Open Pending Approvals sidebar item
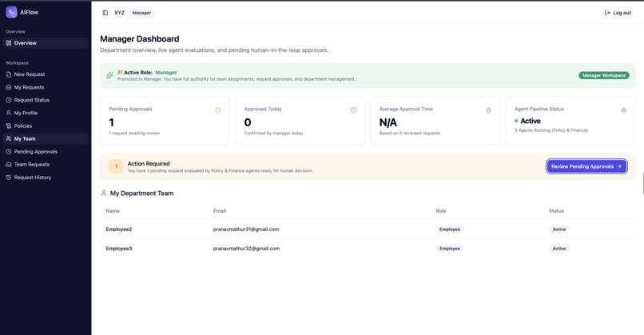 [46, 152]
